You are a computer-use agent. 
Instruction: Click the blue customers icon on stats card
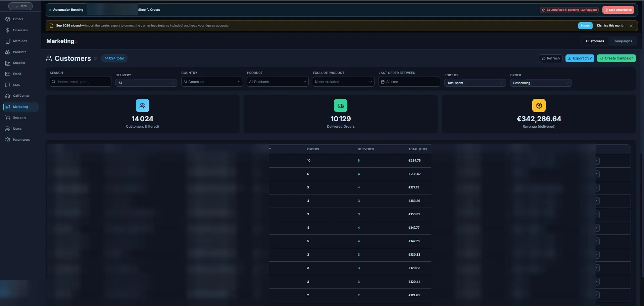143,105
